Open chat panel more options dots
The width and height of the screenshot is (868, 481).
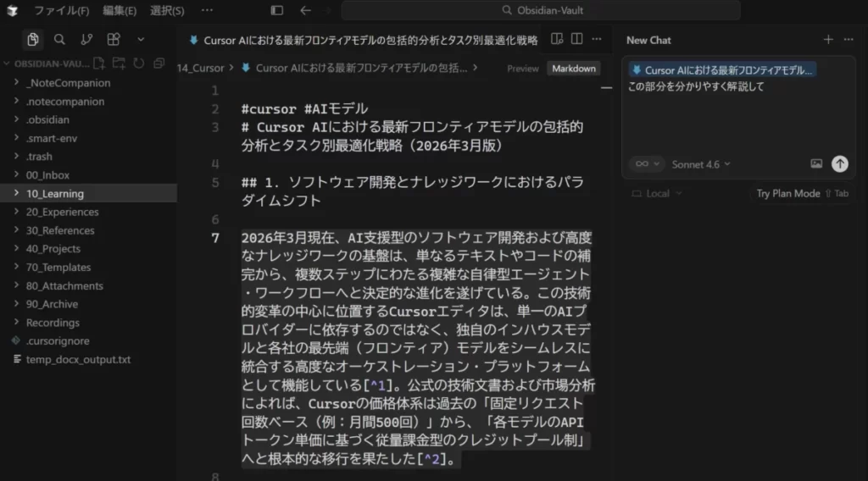tap(849, 39)
